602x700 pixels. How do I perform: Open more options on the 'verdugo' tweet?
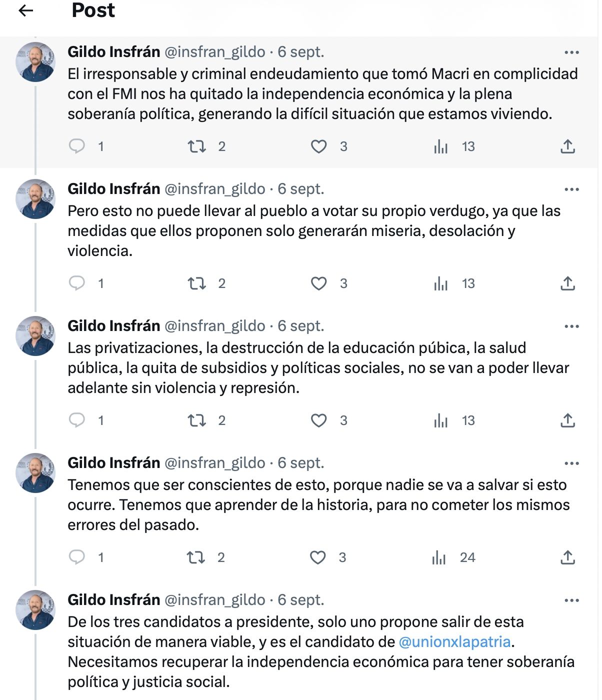click(x=571, y=189)
